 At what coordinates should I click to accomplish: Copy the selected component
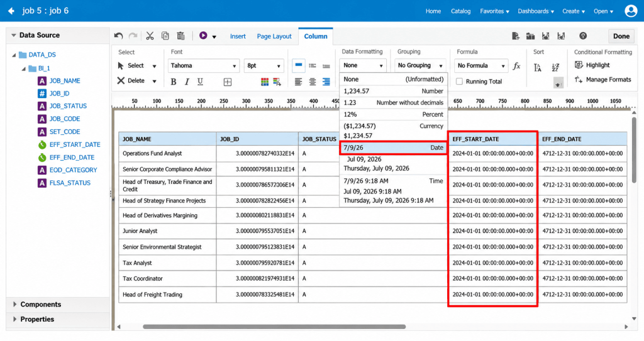coord(165,36)
